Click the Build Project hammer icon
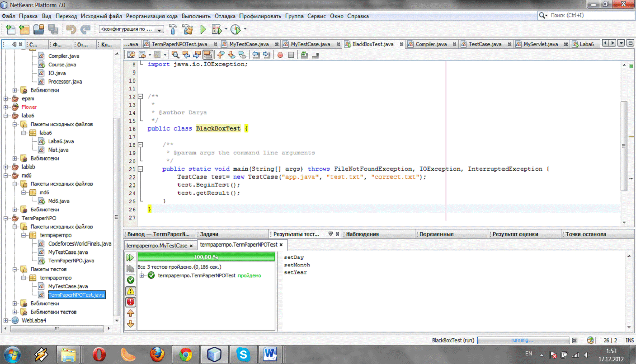This screenshot has width=636, height=364. [172, 29]
